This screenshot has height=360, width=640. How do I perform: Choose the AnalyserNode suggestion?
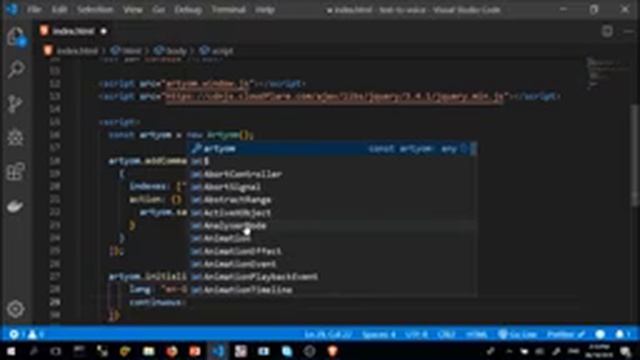coord(331,226)
